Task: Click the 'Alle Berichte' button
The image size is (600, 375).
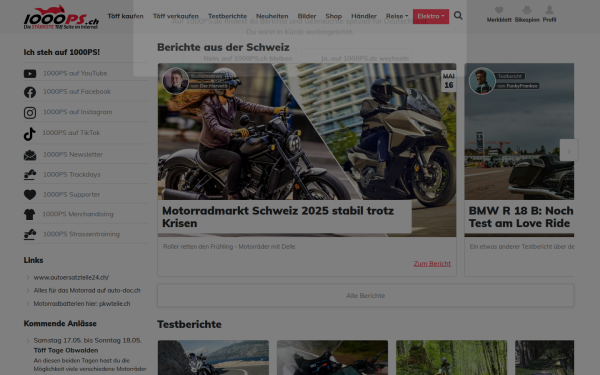Action: [365, 295]
